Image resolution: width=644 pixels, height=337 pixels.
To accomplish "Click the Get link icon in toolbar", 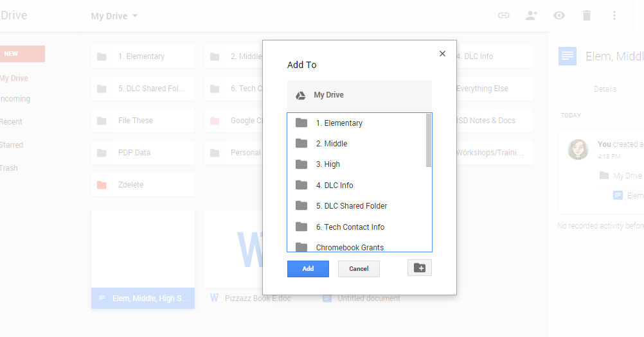I will click(503, 15).
